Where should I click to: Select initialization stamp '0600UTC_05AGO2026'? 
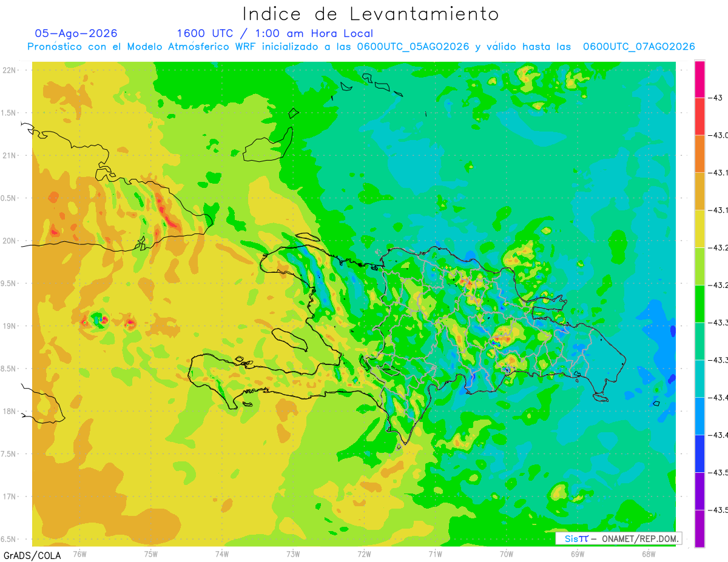[x=413, y=47]
